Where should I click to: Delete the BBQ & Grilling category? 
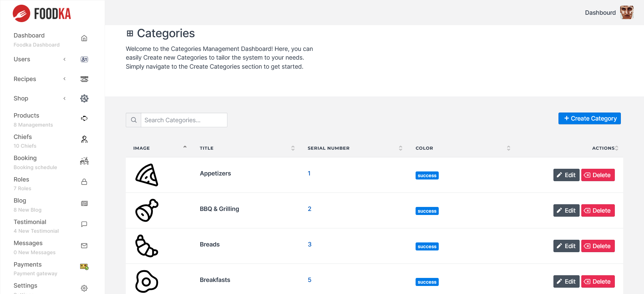click(x=598, y=211)
